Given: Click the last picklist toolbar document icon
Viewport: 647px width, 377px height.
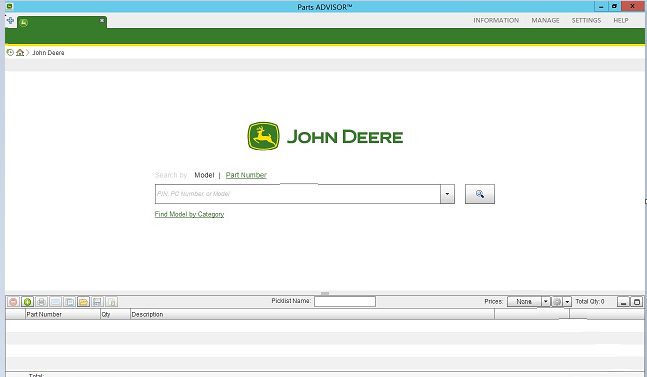Looking at the screenshot, I should pos(111,302).
